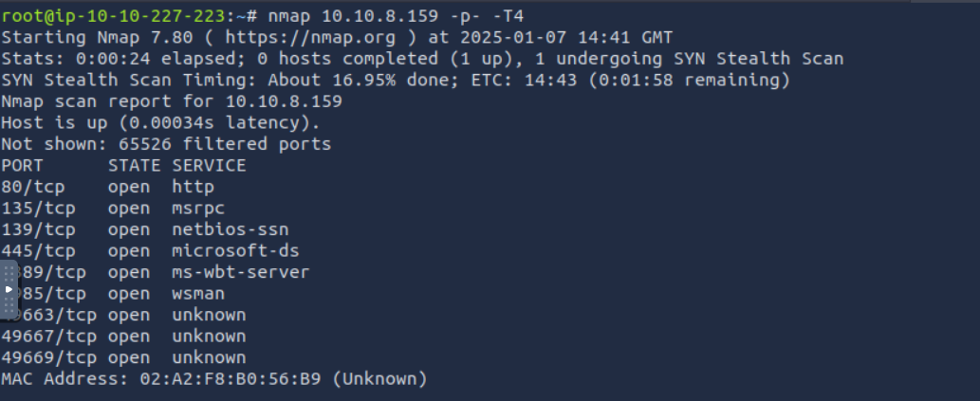This screenshot has height=401, width=980.
Task: Click the netbios-ssn service name
Action: coord(231,229)
